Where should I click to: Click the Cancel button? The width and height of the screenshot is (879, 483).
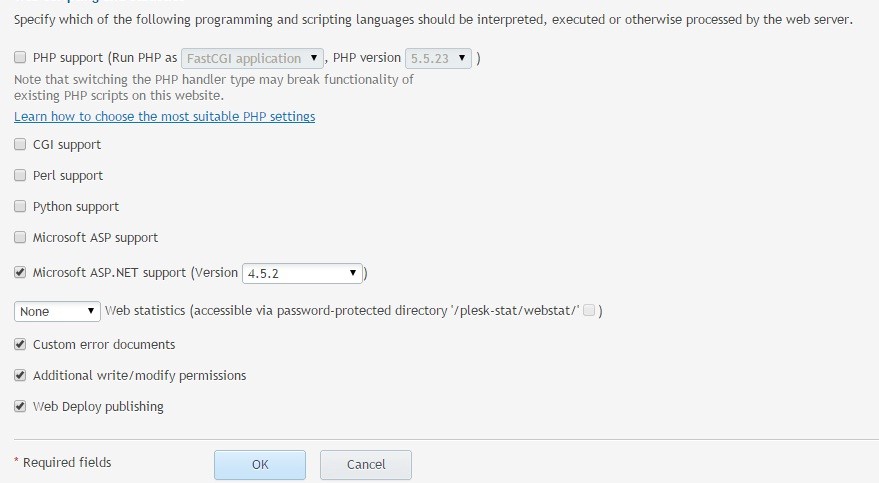click(365, 465)
